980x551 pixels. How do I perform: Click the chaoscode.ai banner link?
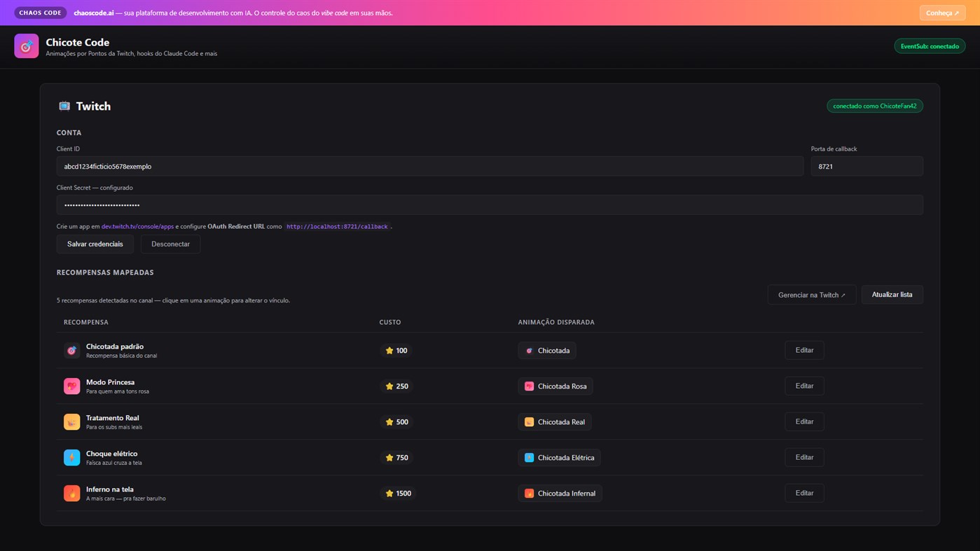tap(94, 13)
